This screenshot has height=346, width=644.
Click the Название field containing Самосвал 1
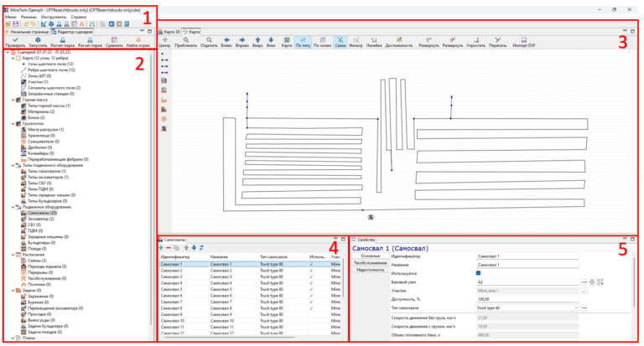(527, 265)
